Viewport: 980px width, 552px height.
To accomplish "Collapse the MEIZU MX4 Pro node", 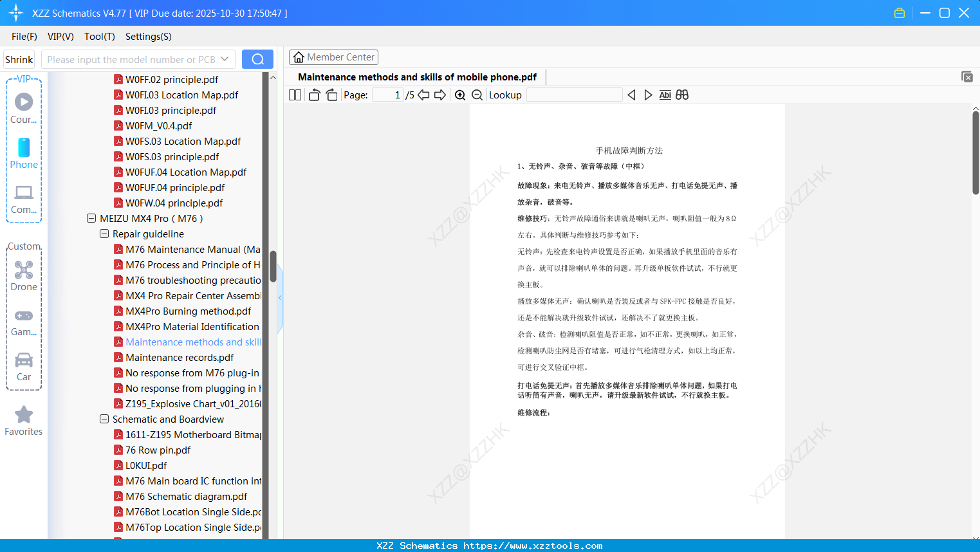I will (91, 218).
